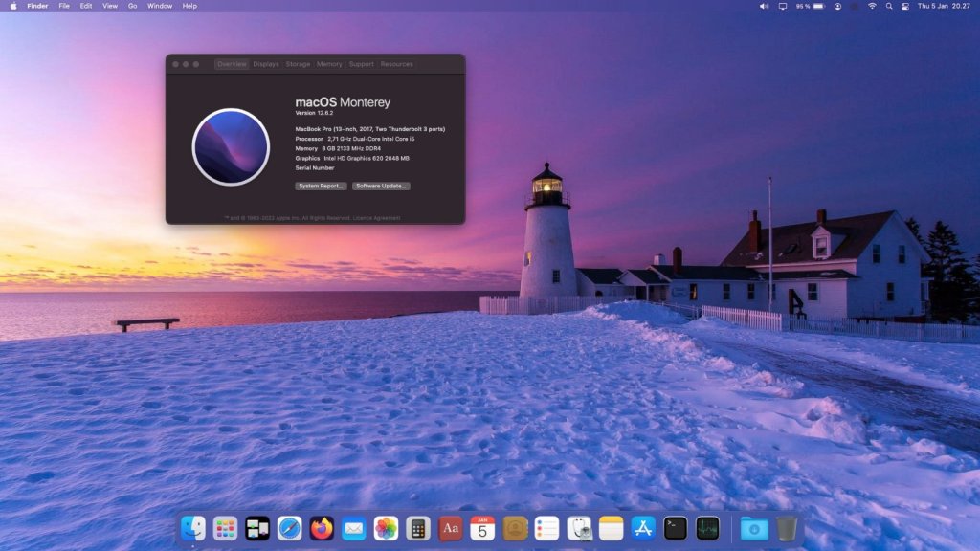Viewport: 980px width, 551px height.
Task: Click the System Report button
Action: point(321,186)
